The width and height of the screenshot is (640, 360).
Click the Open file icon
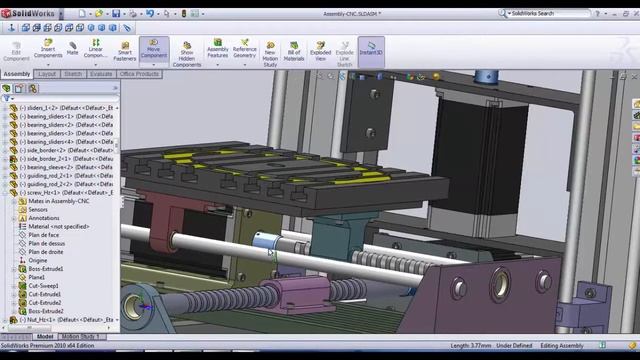[x=99, y=14]
